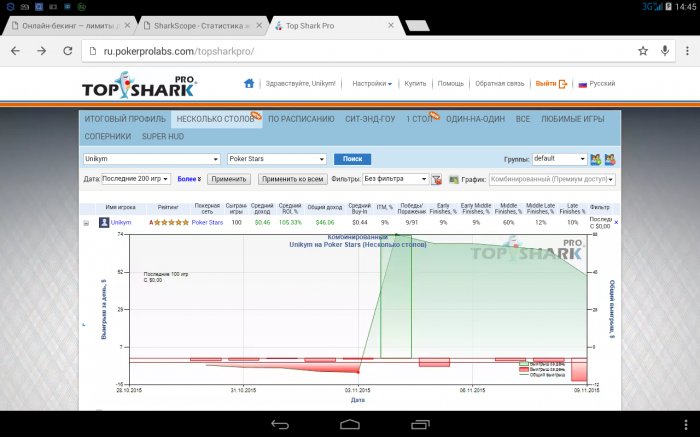
Task: Open the Дата Последние 200 игр dropdown
Action: click(136, 179)
